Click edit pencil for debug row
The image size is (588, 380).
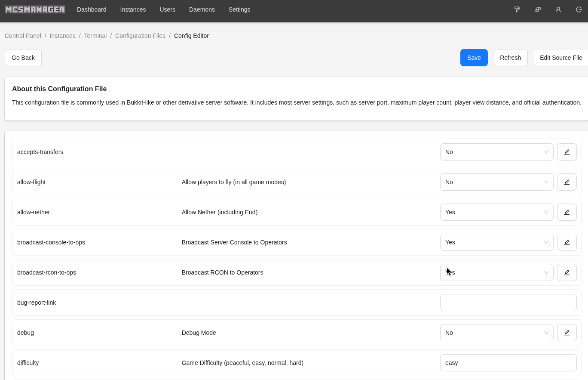coord(567,333)
